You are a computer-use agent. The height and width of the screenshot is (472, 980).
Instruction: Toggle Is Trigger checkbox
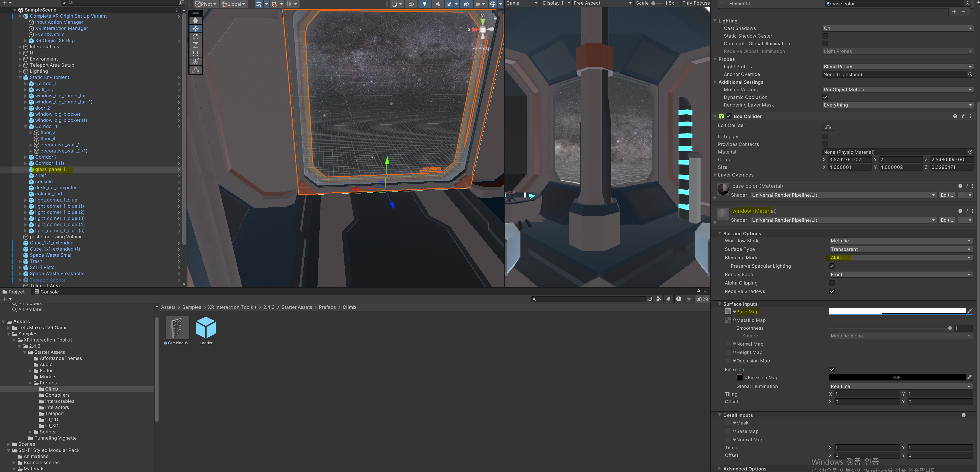(825, 137)
